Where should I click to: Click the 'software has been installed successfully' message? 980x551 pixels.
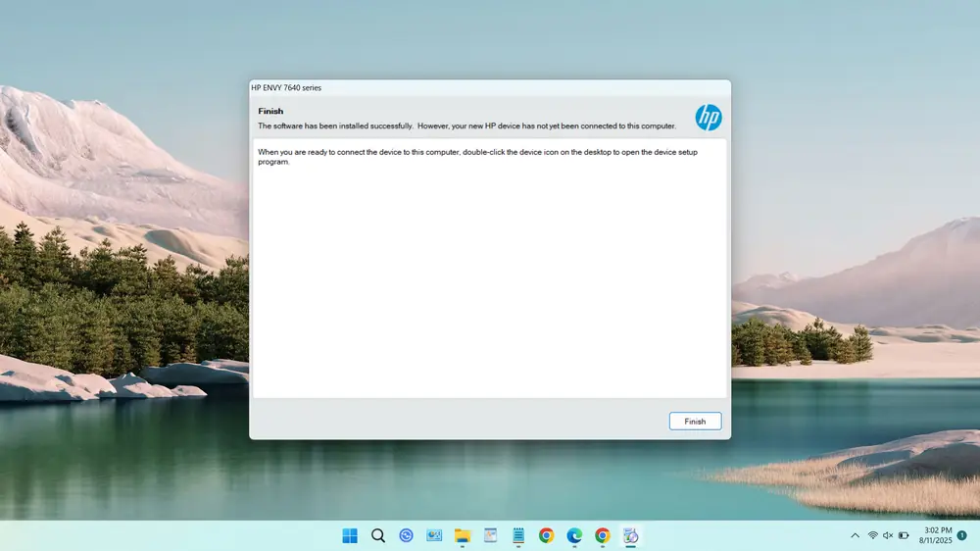pos(466,125)
